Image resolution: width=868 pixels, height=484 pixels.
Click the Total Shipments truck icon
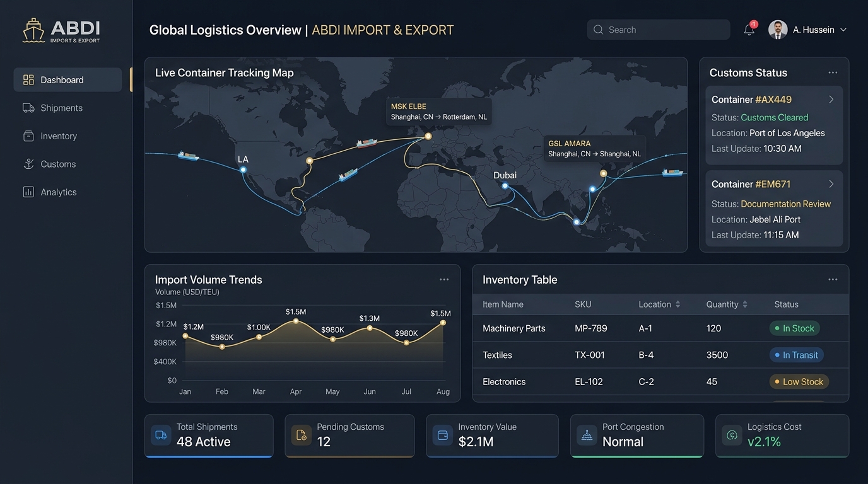[161, 435]
